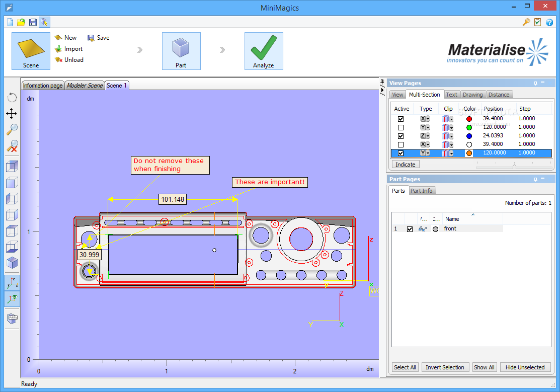Click the 120.0000 position of green Y section
The height and width of the screenshot is (392, 560).
[x=494, y=127]
